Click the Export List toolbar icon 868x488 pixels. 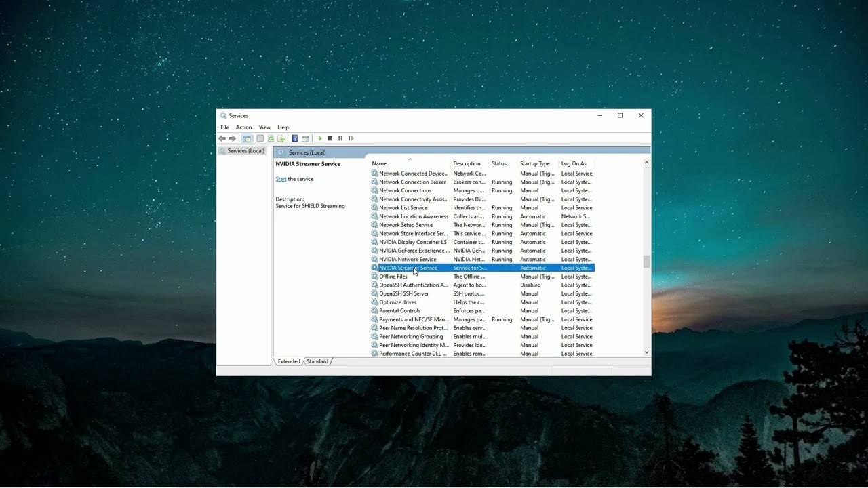[x=281, y=138]
